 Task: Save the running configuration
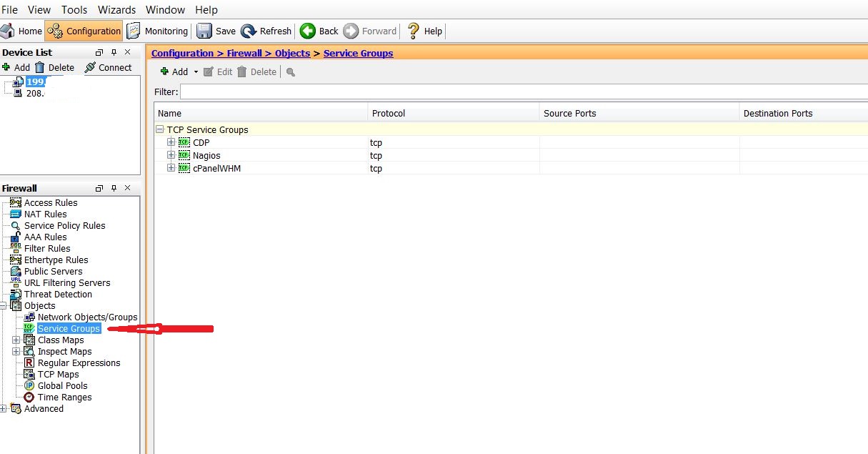pyautogui.click(x=216, y=31)
